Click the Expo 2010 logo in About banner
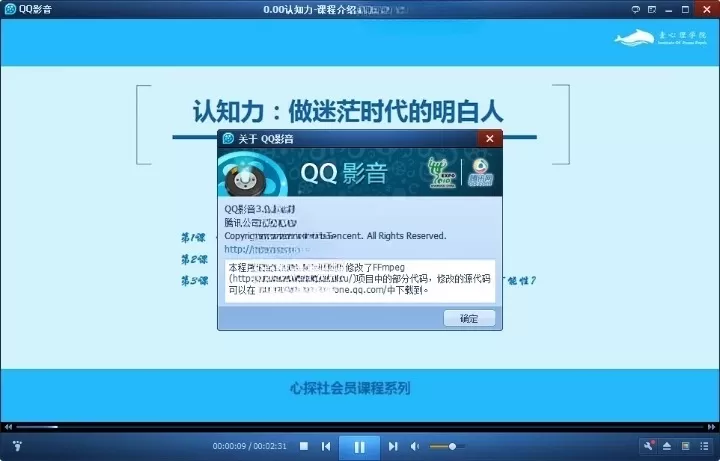Screen dimensions: 720x461 point(441,173)
